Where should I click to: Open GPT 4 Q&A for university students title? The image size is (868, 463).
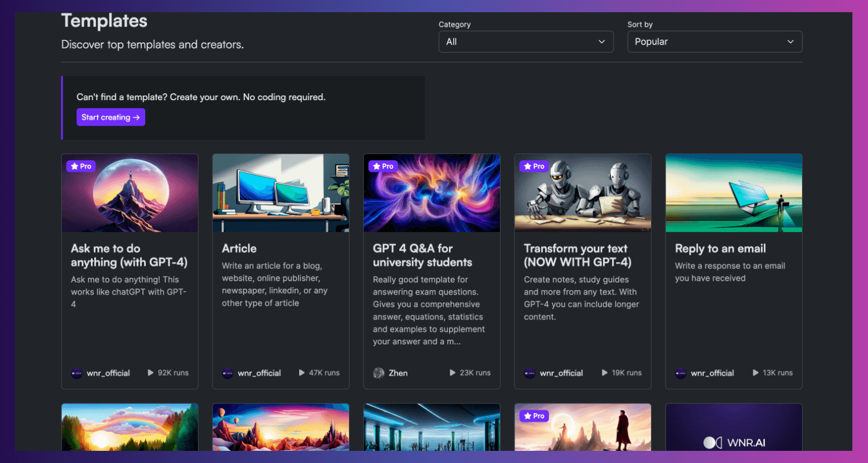pos(422,255)
